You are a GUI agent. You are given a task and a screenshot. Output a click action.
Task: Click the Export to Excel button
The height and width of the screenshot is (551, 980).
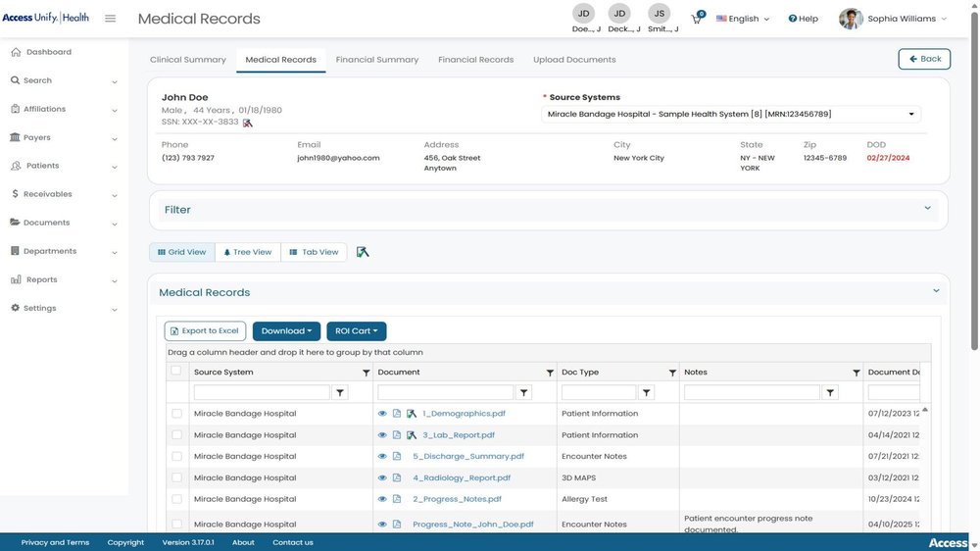tap(205, 331)
